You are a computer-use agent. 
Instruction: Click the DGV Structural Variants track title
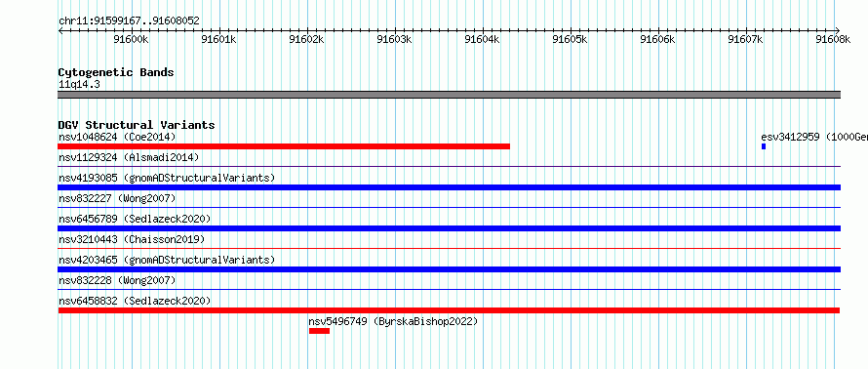pyautogui.click(x=137, y=125)
